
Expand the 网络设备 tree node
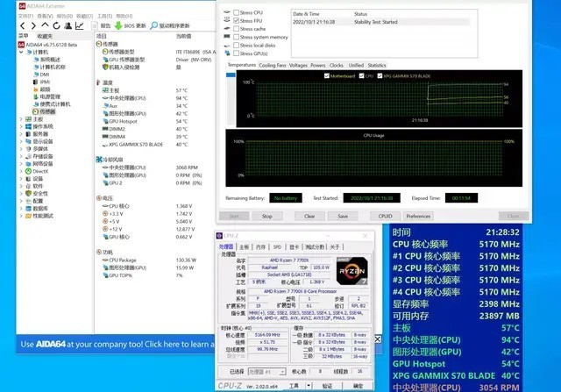(x=21, y=164)
